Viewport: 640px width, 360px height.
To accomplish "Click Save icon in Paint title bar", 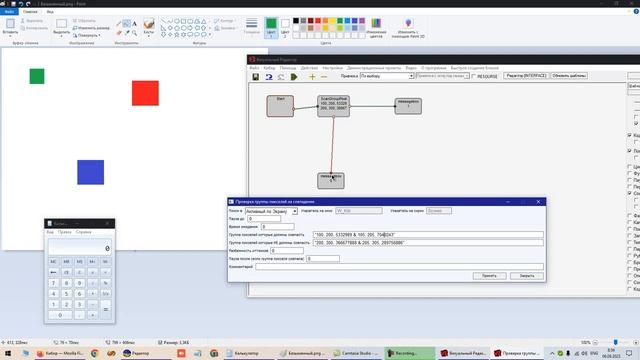I will pyautogui.click(x=13, y=4).
